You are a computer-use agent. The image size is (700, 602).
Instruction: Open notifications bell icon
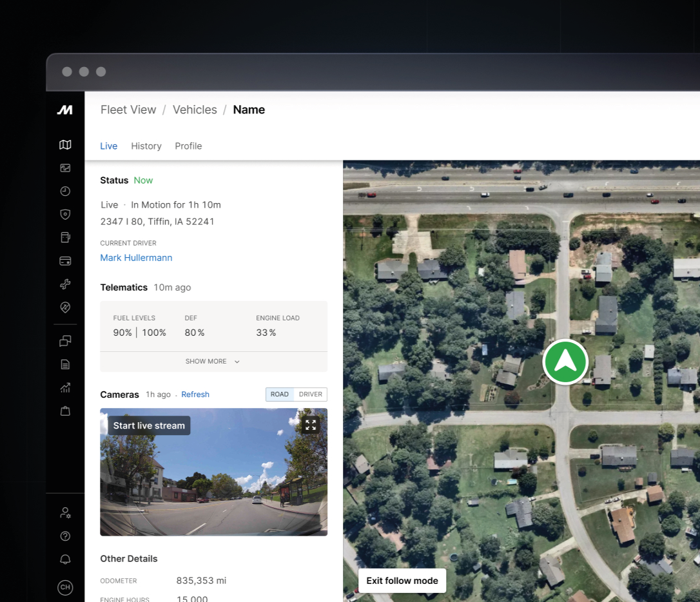click(x=65, y=559)
